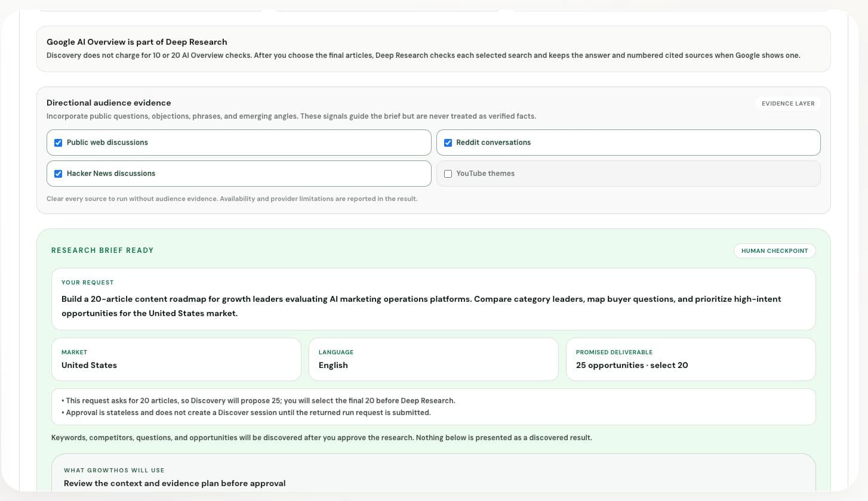This screenshot has height=501, width=868.
Task: Uncheck the Public web discussions checkbox
Action: 58,143
